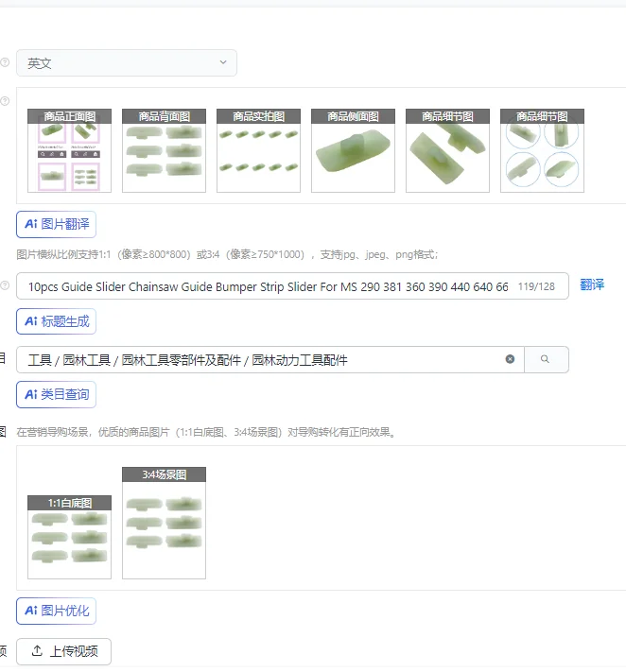Click the AI 图片翻译 button
The height and width of the screenshot is (672, 626).
coord(56,224)
